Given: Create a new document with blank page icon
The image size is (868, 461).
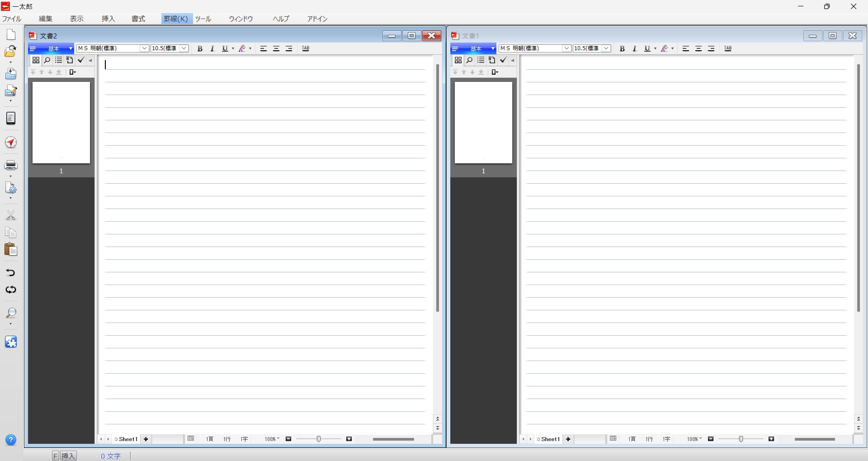Looking at the screenshot, I should click(11, 35).
